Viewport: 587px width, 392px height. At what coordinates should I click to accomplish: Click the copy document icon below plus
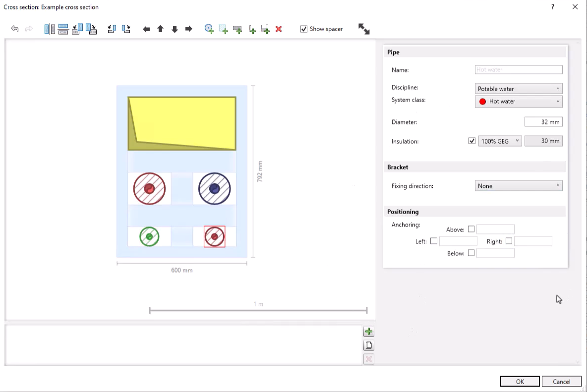[368, 345]
